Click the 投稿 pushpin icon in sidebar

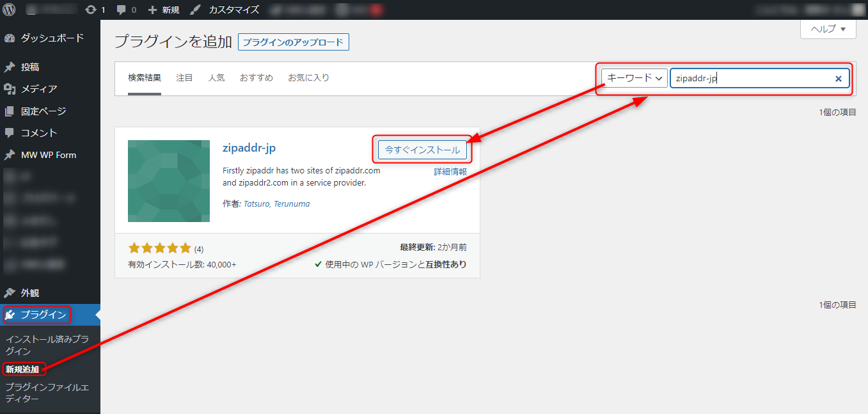(10, 67)
